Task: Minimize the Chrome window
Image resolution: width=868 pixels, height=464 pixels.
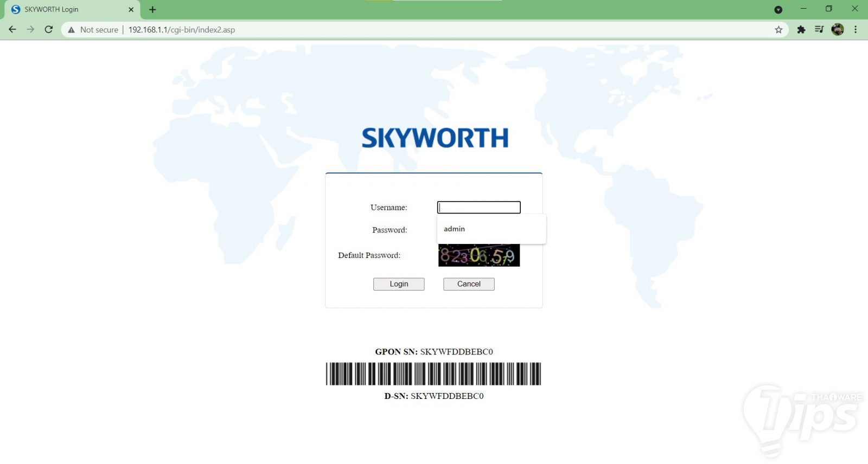Action: 803,9
